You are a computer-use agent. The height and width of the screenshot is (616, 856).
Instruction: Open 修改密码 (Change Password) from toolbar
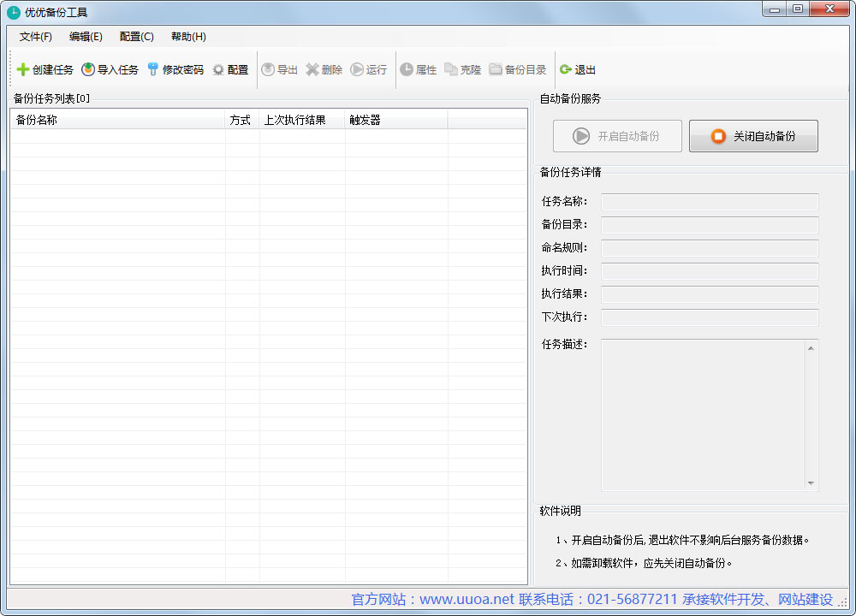point(175,69)
